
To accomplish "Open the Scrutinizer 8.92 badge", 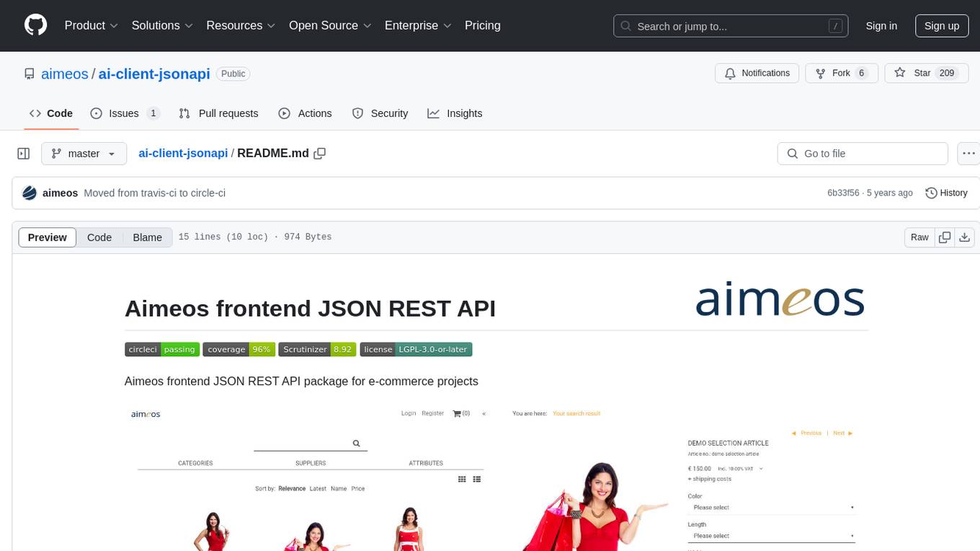I will [318, 349].
